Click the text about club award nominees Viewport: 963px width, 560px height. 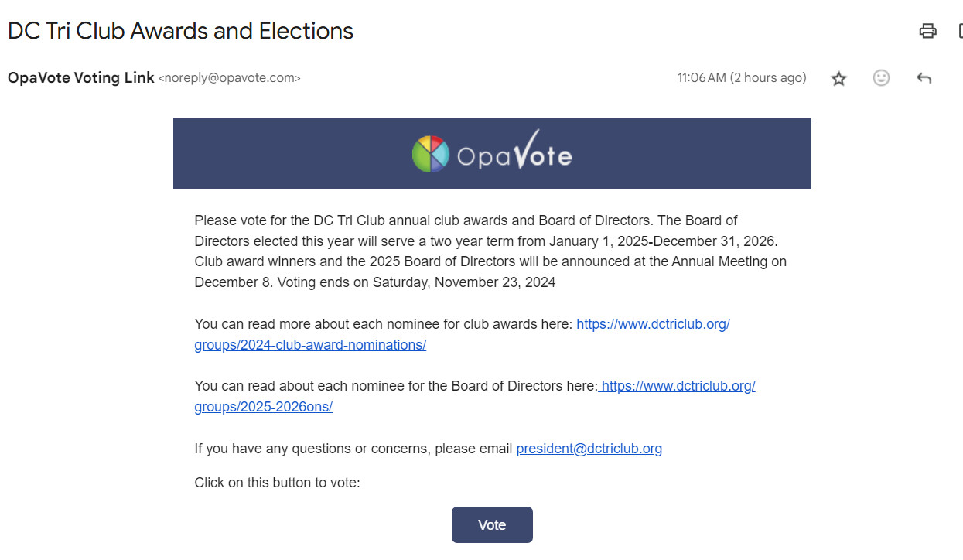point(383,325)
